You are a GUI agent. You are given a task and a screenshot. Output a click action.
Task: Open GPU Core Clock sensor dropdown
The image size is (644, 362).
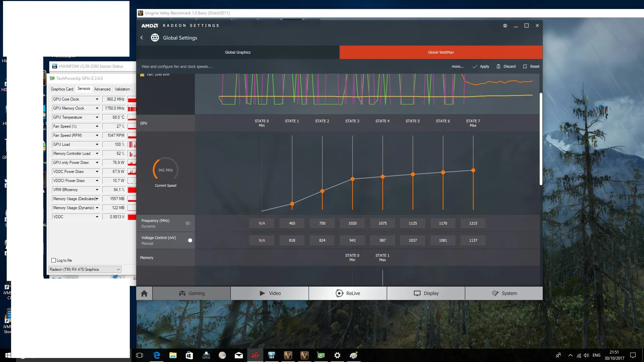click(x=97, y=99)
